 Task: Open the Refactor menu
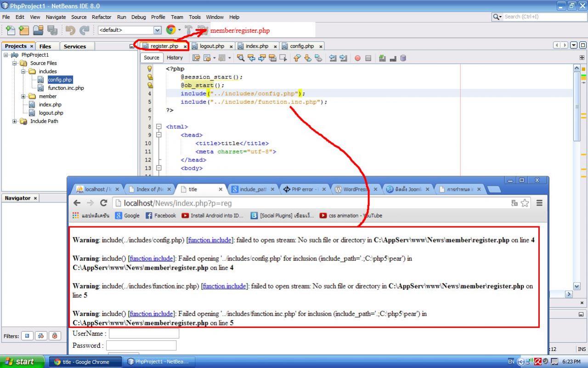tap(102, 17)
